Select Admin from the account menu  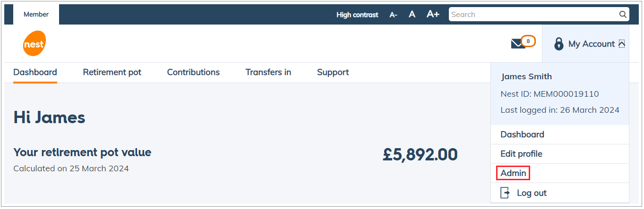pyautogui.click(x=513, y=173)
